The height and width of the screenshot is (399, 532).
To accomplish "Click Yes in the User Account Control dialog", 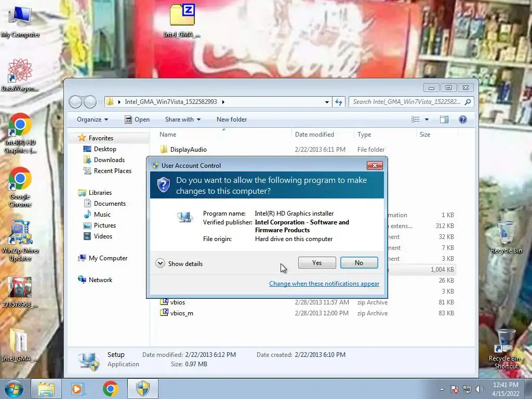I will pos(317,262).
